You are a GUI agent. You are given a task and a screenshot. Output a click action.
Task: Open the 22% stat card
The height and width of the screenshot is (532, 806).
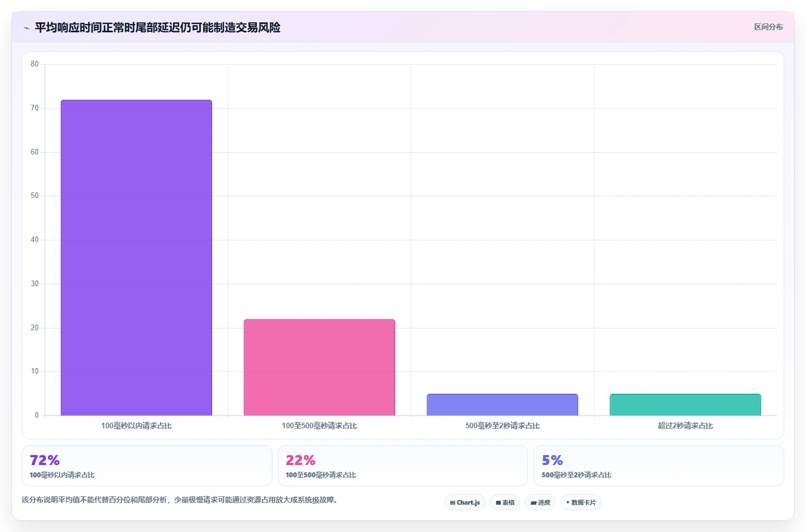[x=403, y=466]
